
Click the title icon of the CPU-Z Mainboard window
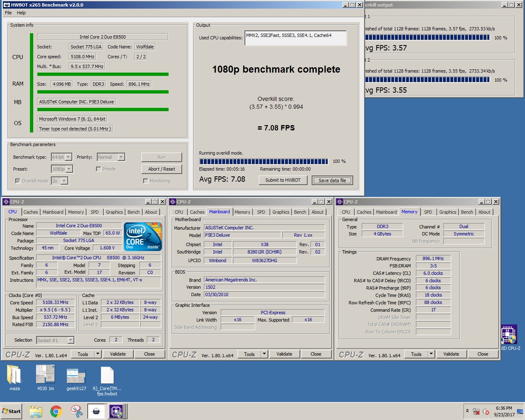pyautogui.click(x=173, y=202)
